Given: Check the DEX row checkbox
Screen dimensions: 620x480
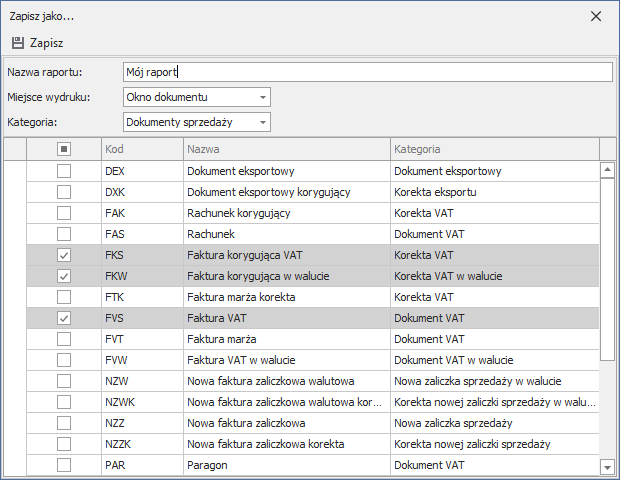Looking at the screenshot, I should point(64,171).
